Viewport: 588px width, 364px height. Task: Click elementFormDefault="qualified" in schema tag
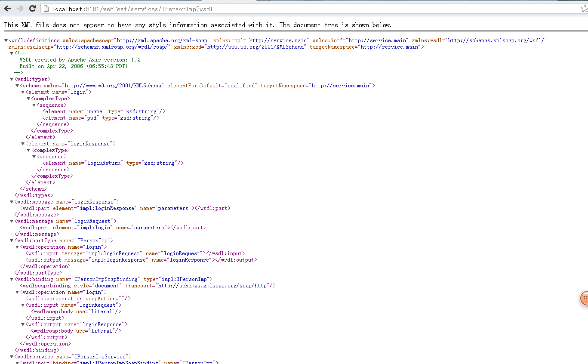(x=212, y=86)
